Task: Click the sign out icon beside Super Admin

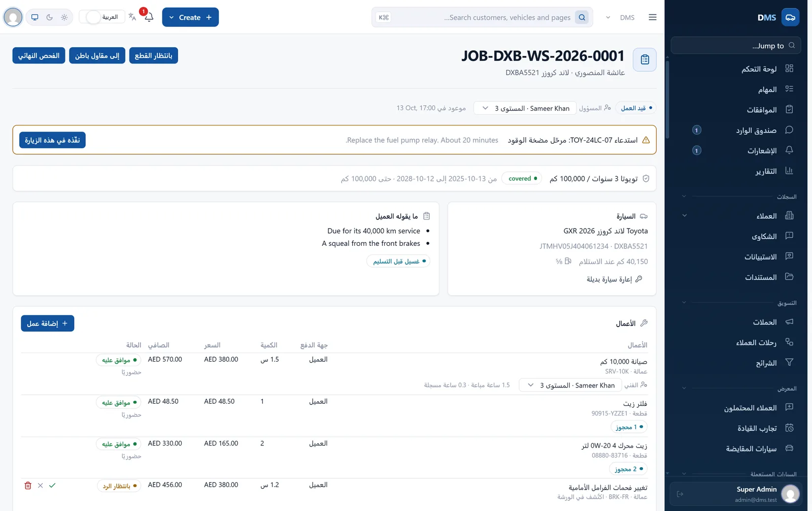Action: pyautogui.click(x=680, y=494)
